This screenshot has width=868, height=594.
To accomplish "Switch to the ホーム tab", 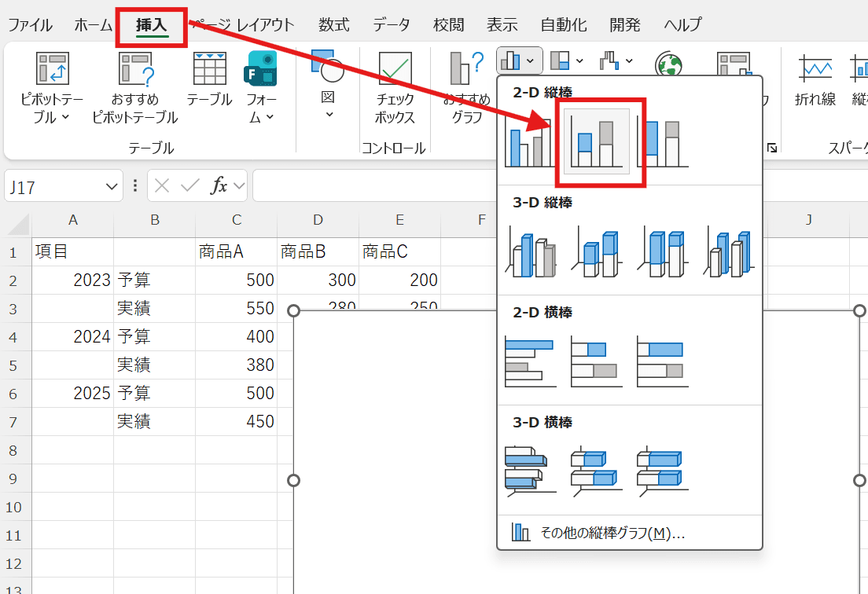I will [94, 25].
